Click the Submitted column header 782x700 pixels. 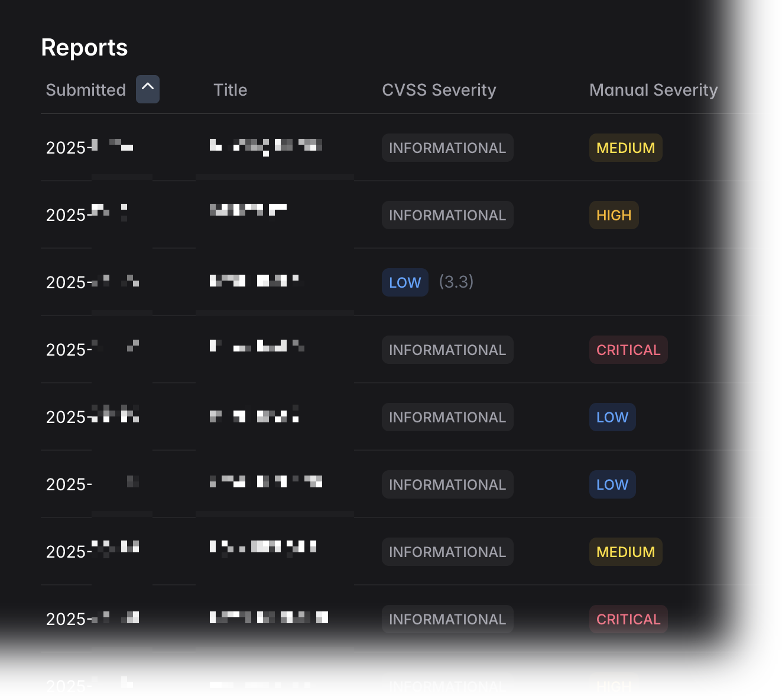coord(86,90)
